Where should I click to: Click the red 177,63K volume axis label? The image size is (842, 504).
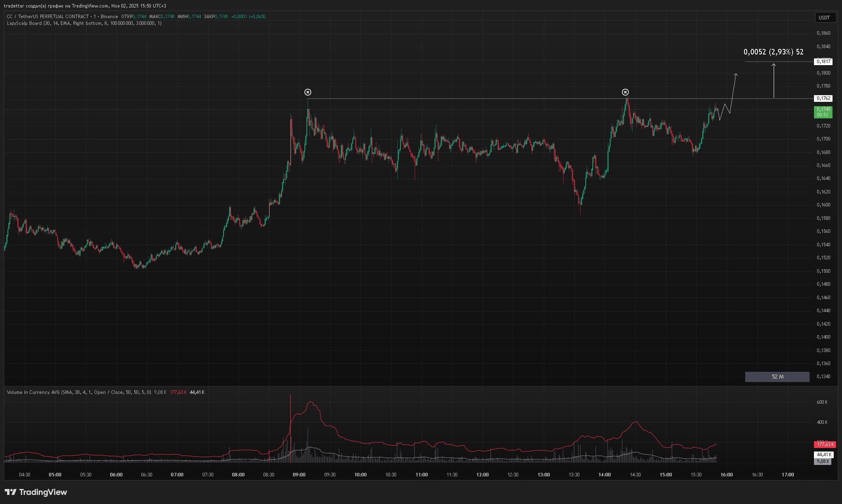825,444
